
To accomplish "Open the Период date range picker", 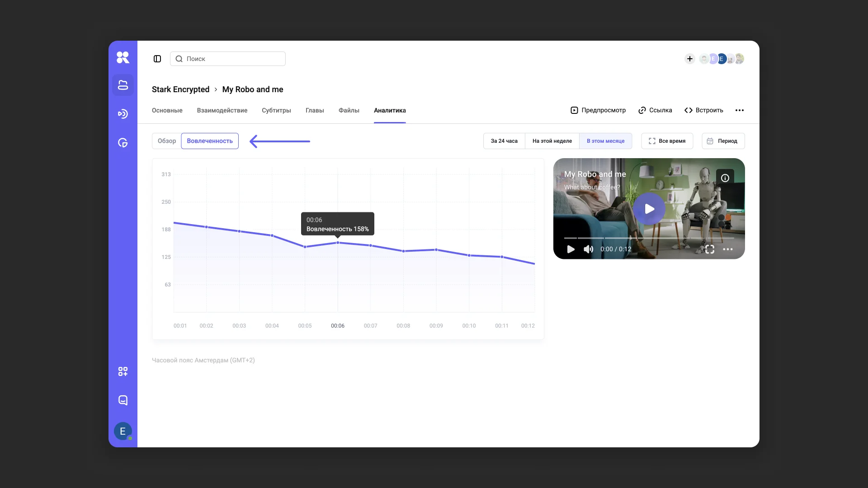I will click(723, 141).
